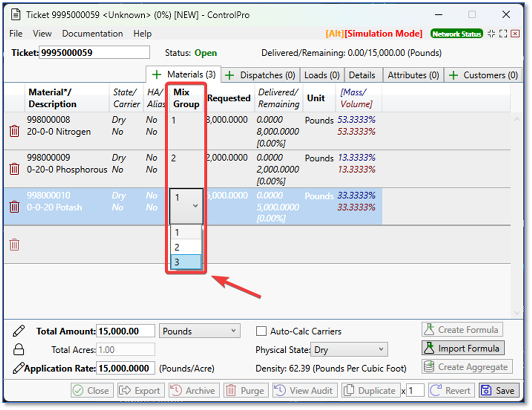
Task: Click the Total Amount input field
Action: pyautogui.click(x=126, y=331)
